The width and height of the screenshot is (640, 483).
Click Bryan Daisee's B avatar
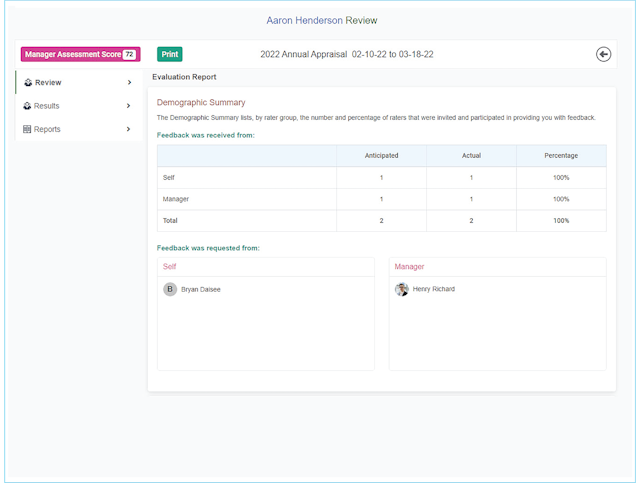pyautogui.click(x=170, y=289)
